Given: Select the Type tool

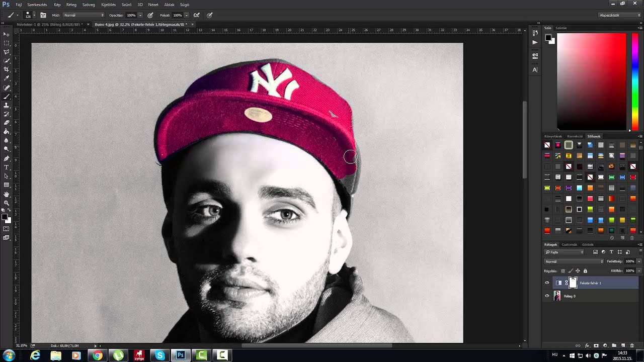Looking at the screenshot, I should pos(7,167).
